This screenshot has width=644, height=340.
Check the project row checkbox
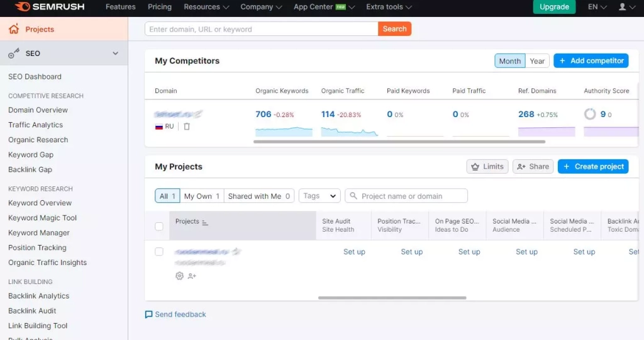click(159, 252)
